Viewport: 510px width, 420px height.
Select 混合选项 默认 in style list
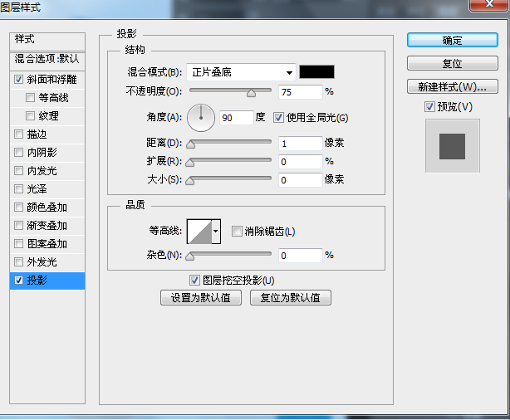coord(47,59)
